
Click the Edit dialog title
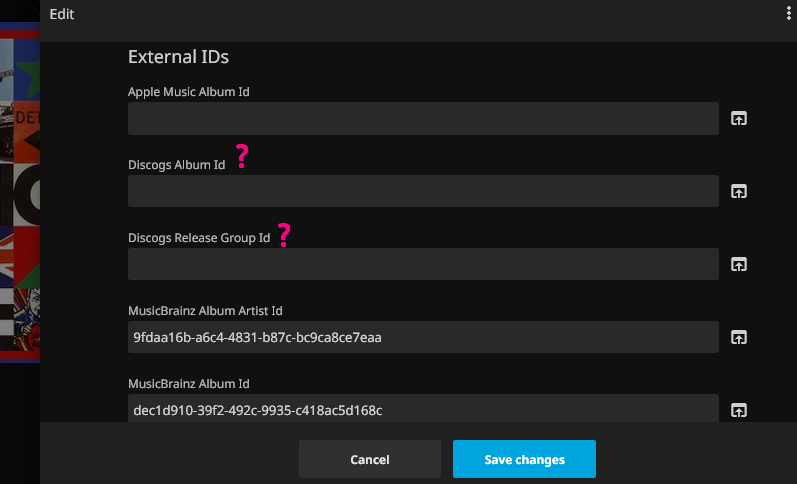point(62,14)
